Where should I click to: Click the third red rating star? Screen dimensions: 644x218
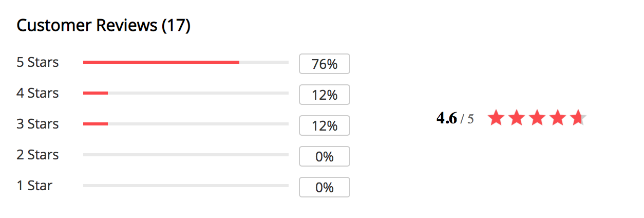click(x=537, y=118)
